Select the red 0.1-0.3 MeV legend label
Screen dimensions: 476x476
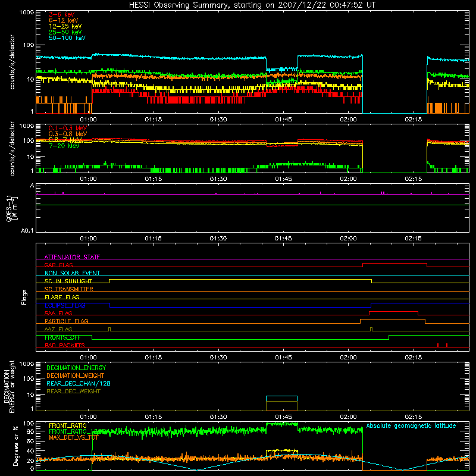pos(68,128)
